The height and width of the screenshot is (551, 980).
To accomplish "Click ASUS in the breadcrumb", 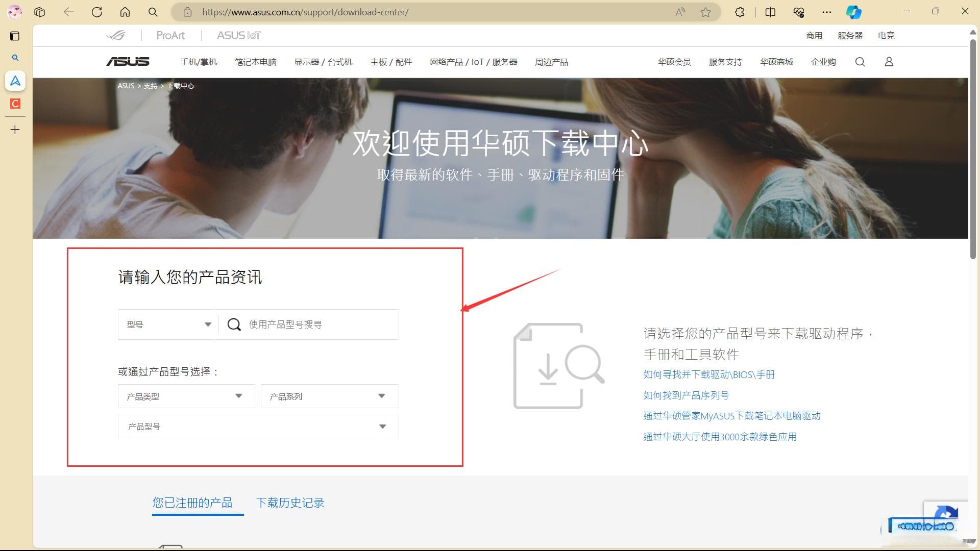I will tap(126, 86).
